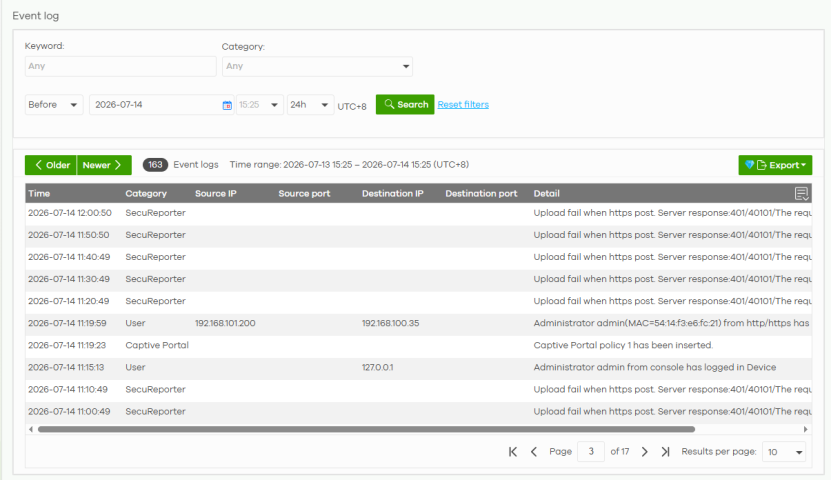Focus the Keyword input field
This screenshot has height=480, width=831.
pos(120,66)
